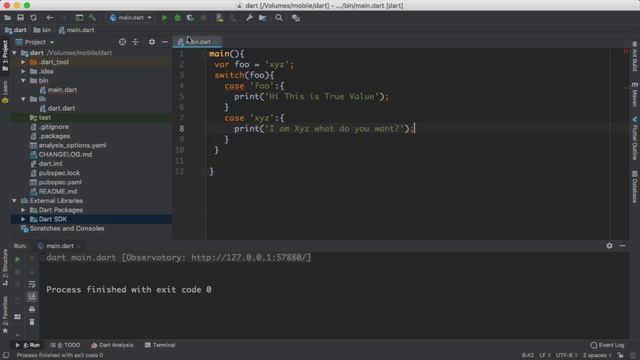Viewport: 640px width, 360px height.
Task: Select README.md file
Action: [53, 191]
